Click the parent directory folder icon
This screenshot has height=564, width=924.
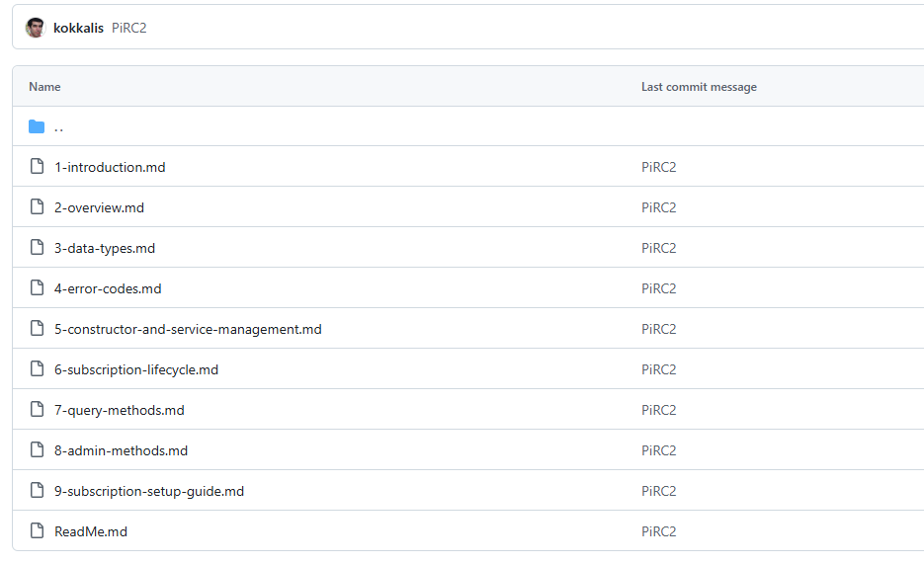37,126
